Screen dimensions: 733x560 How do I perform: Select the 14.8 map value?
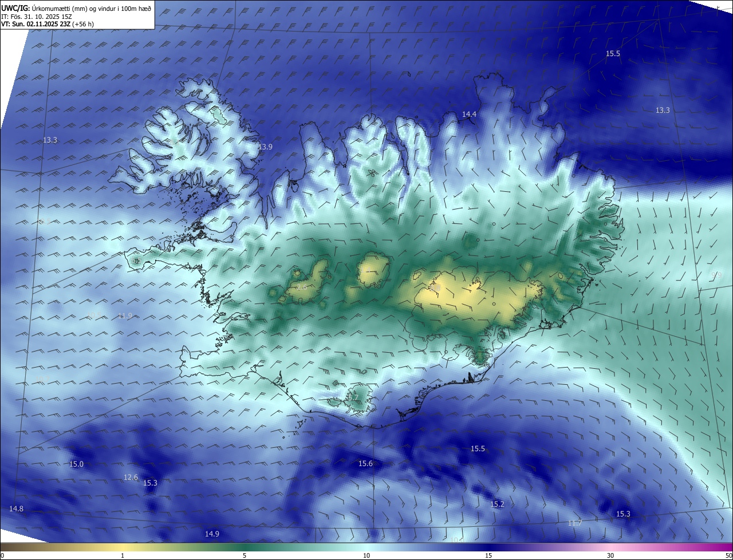click(x=16, y=509)
